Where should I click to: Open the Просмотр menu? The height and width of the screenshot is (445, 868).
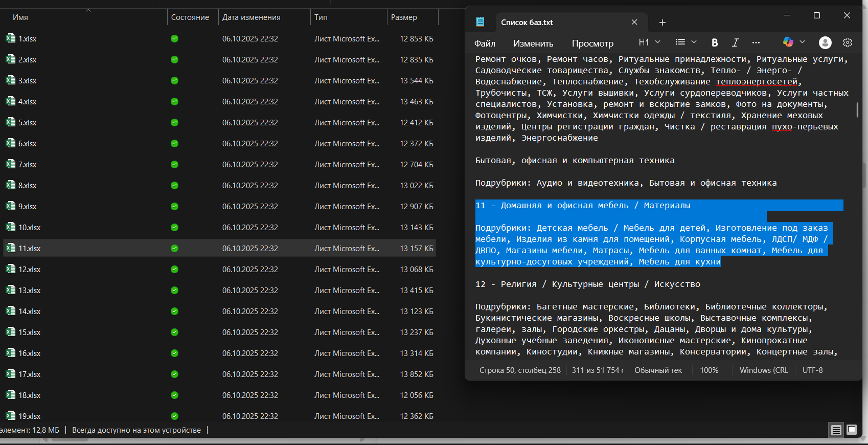pyautogui.click(x=592, y=43)
